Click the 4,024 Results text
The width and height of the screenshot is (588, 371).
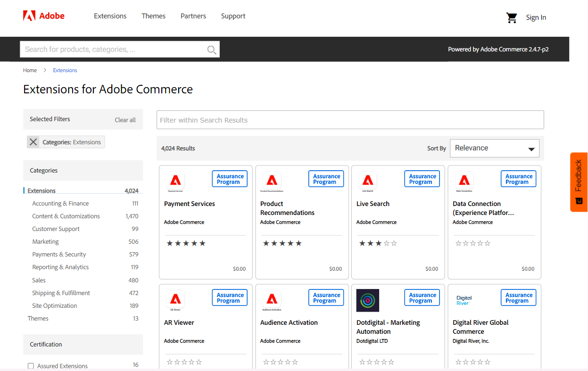(178, 148)
